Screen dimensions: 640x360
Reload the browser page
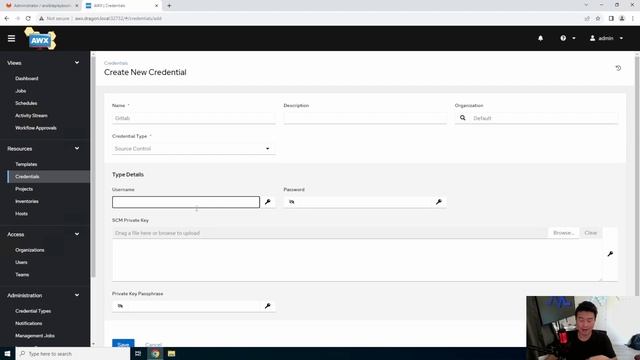(28, 18)
